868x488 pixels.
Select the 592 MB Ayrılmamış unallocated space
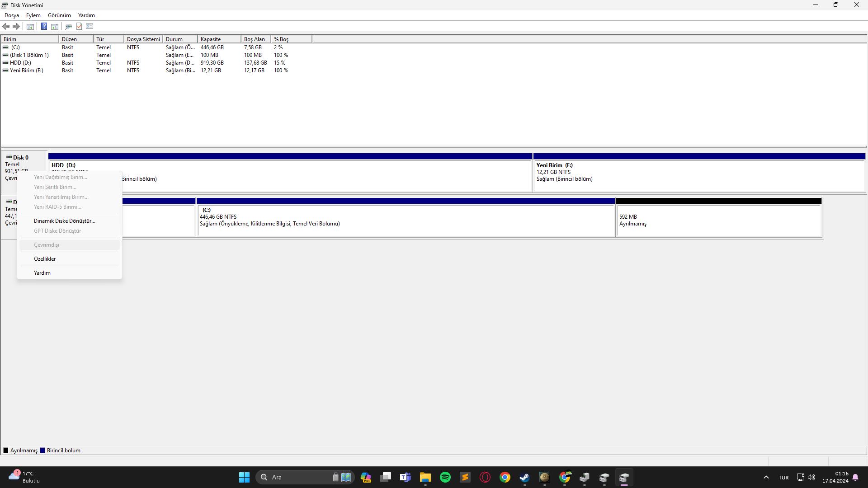[x=718, y=221]
